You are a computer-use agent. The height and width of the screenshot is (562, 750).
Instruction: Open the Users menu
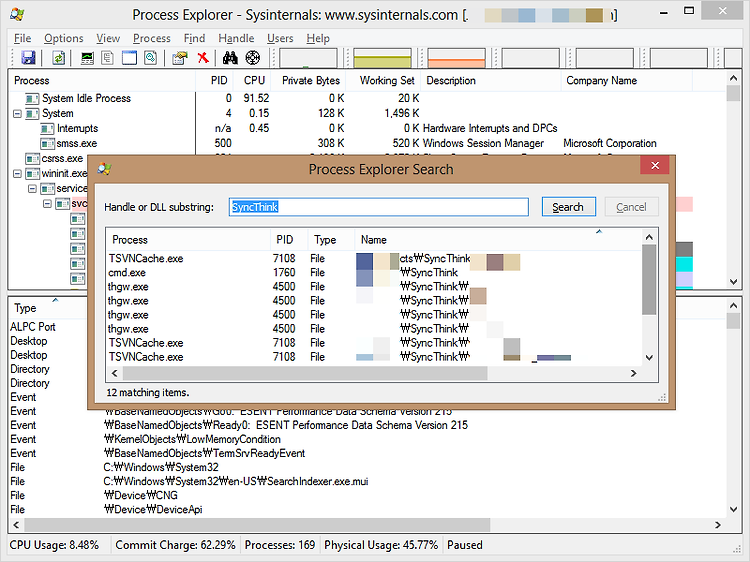(x=280, y=38)
